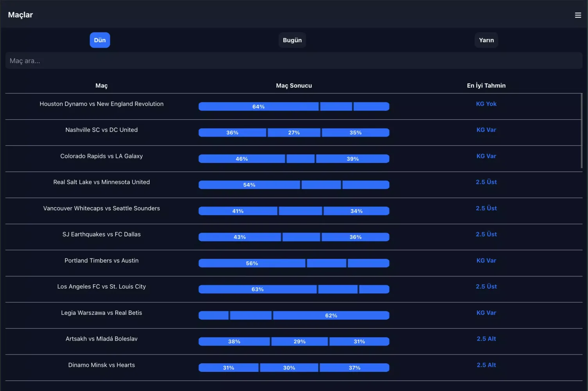Click 2.5 Alt prediction for Dinamo Minsk
This screenshot has width=588, height=391.
pos(486,365)
